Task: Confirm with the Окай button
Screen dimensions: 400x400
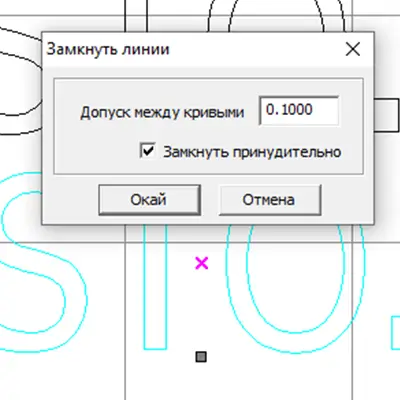Action: (149, 200)
